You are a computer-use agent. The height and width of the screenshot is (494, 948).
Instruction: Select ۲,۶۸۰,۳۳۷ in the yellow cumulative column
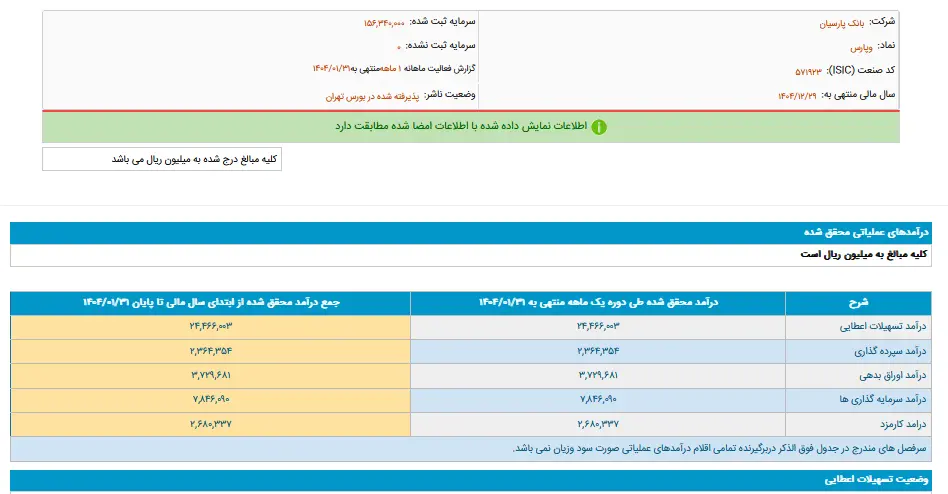pos(210,424)
